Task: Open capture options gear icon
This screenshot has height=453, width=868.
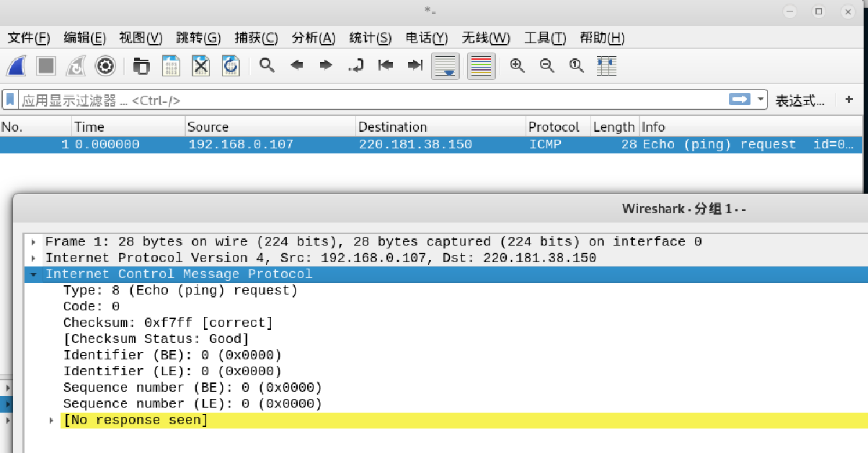Action: point(106,66)
